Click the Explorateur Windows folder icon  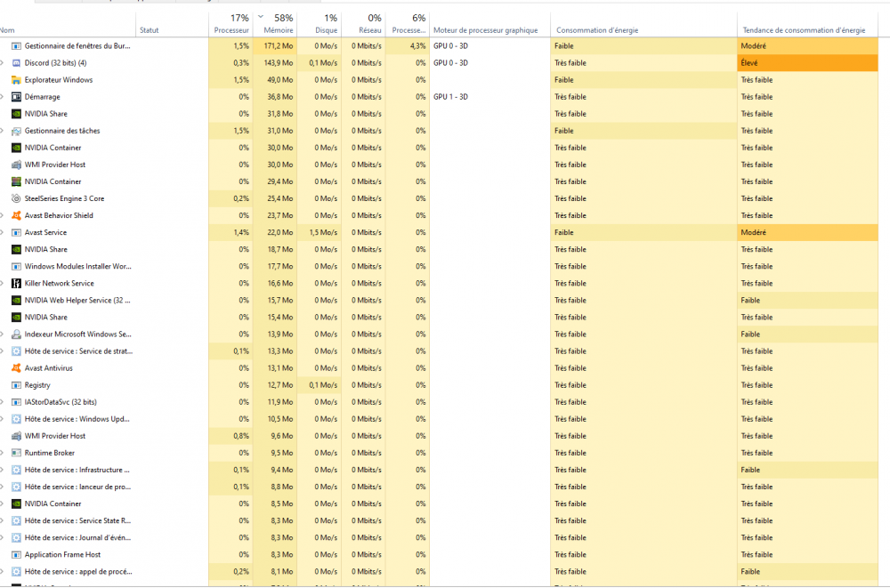tap(16, 80)
